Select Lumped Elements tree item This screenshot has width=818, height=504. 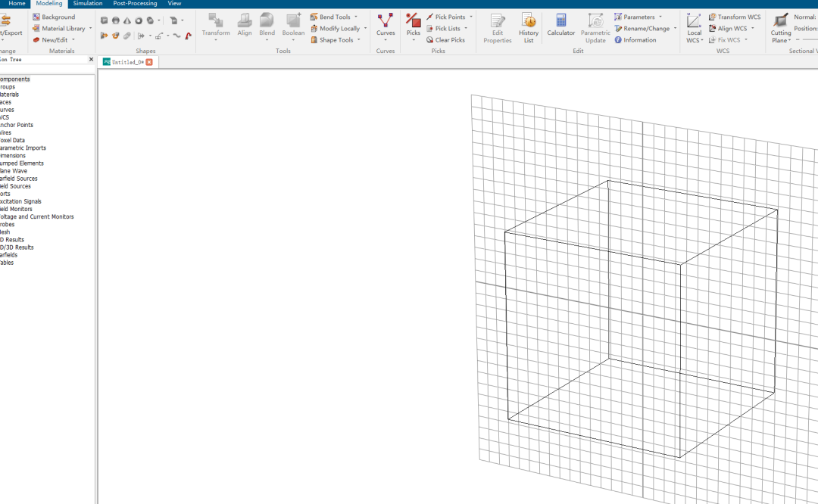22,163
